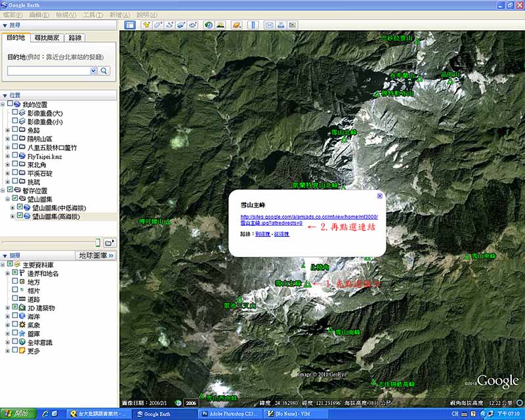Show historical imagery with the clock icon

point(209,25)
